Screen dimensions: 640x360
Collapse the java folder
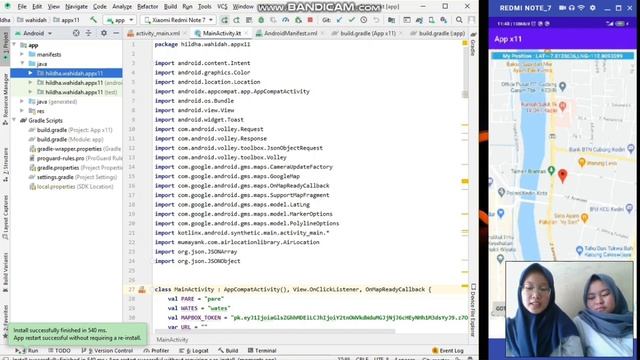tap(22, 64)
